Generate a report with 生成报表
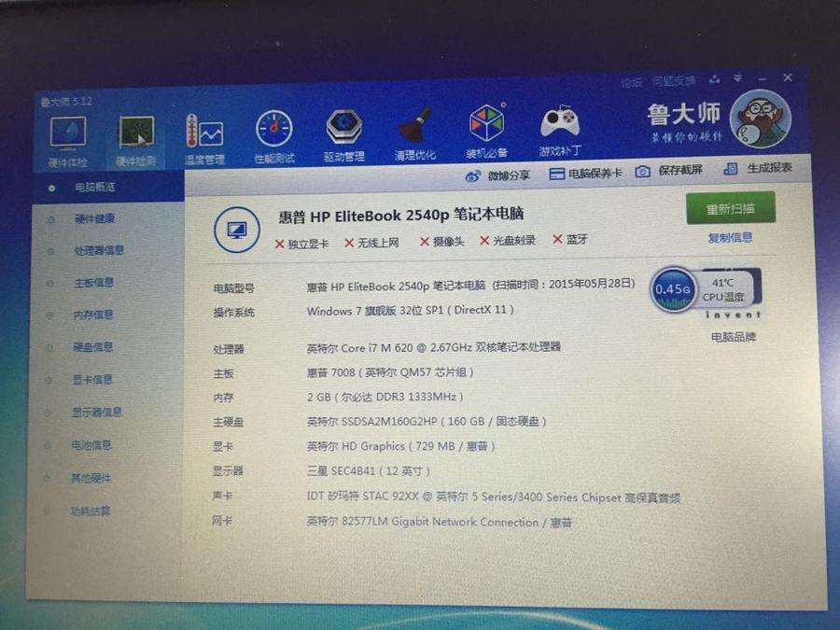 pyautogui.click(x=758, y=168)
